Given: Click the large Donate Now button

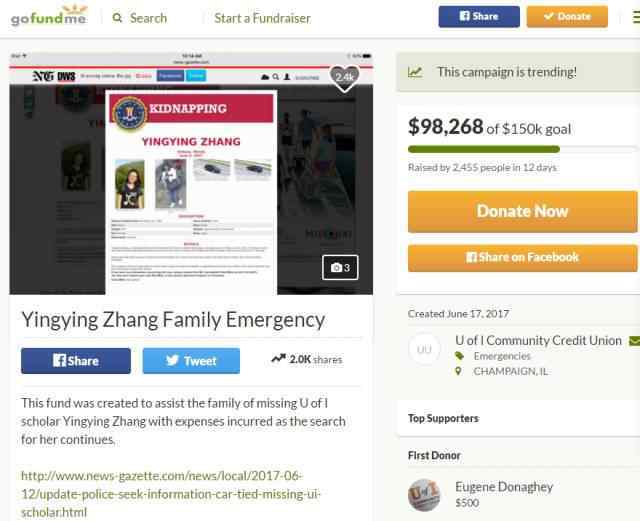Looking at the screenshot, I should [522, 212].
